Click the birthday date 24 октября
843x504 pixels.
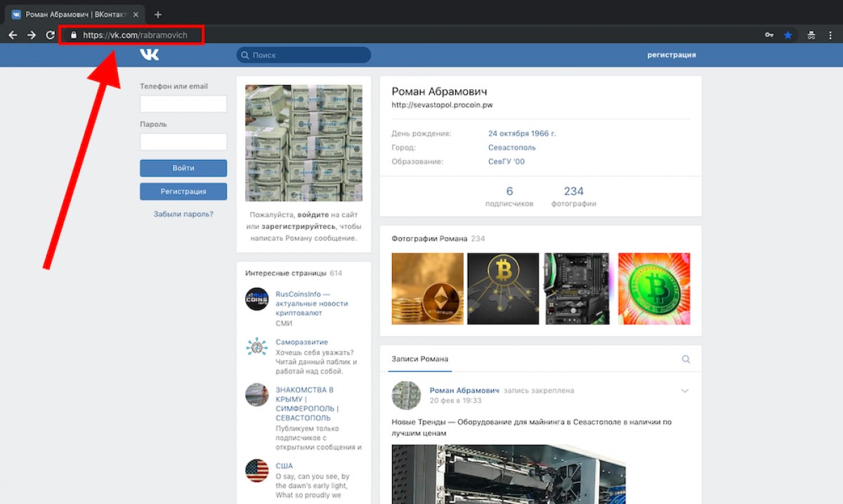pyautogui.click(x=510, y=133)
